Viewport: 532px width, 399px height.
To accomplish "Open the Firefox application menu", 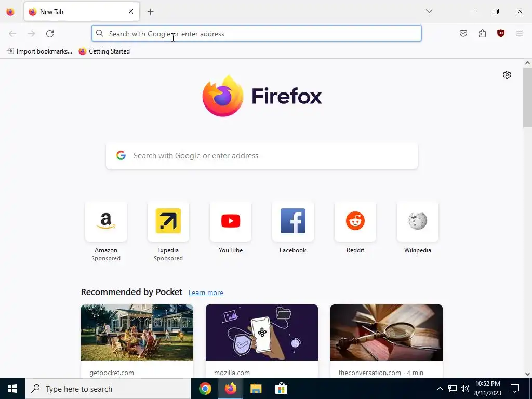I will click(x=519, y=33).
